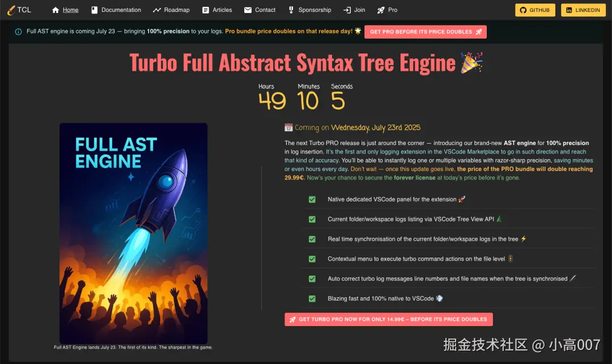Click the Full AST Engine rocket poster
The image size is (612, 364).
[x=134, y=233]
